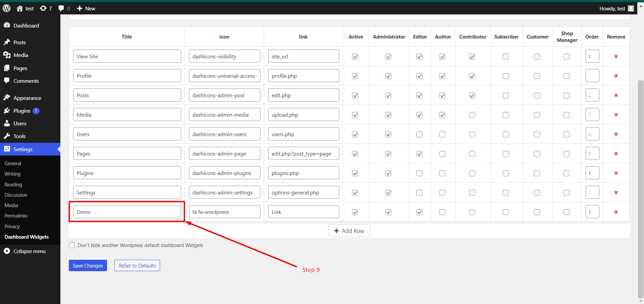
Task: Delete the Plugins row using red X
Action: coord(616,173)
